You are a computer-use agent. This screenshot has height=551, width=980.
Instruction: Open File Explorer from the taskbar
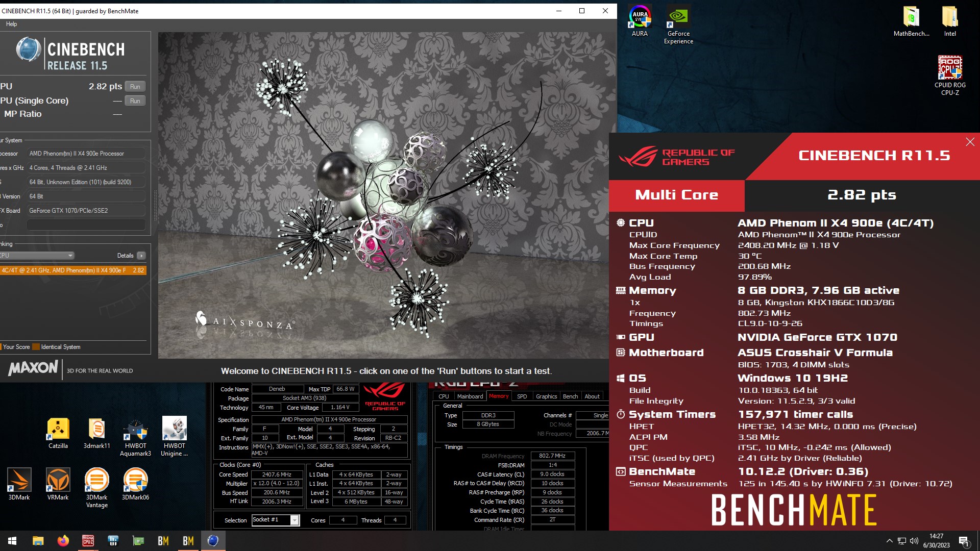(38, 541)
